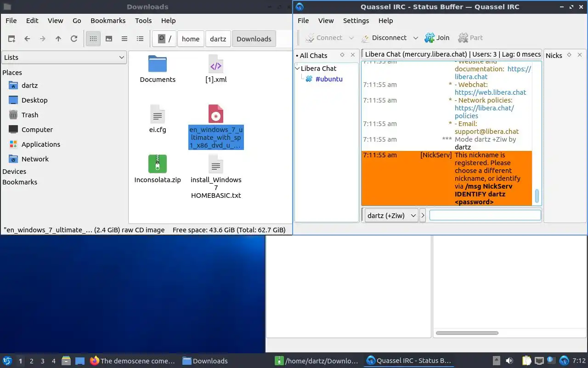Screen dimensions: 588x368
Task: Click the Disconnect toolbar button in Quassel
Action: click(384, 38)
